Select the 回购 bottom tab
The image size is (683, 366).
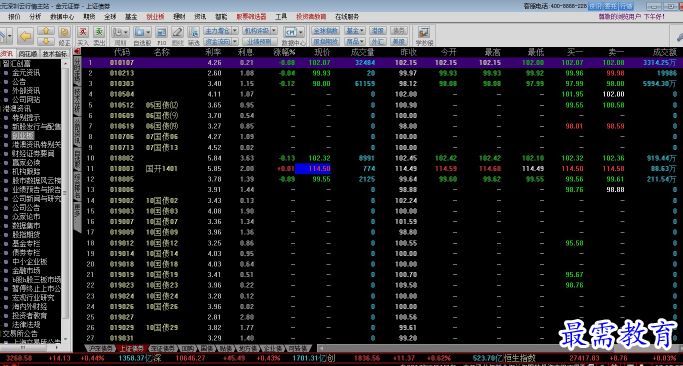(188, 349)
